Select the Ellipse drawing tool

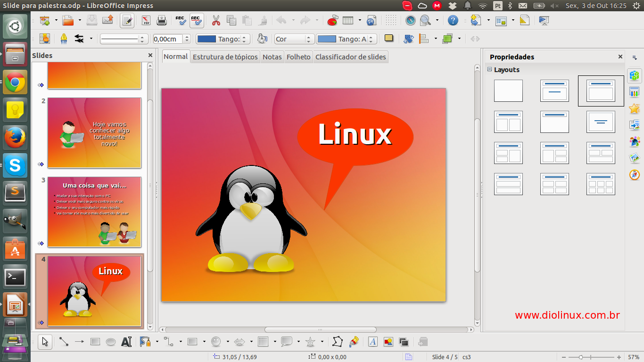point(110,342)
